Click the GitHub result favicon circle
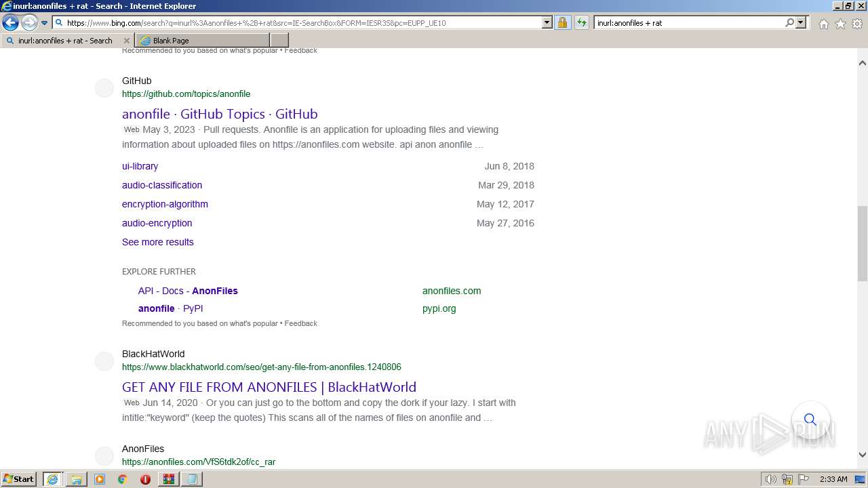Viewport: 868px width, 488px height. click(x=104, y=88)
